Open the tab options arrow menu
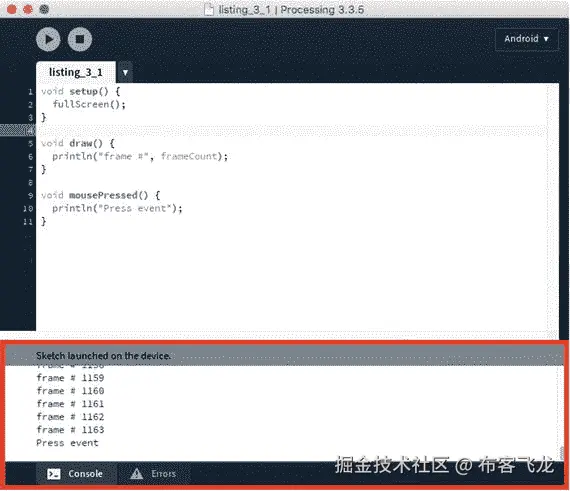 [x=125, y=73]
